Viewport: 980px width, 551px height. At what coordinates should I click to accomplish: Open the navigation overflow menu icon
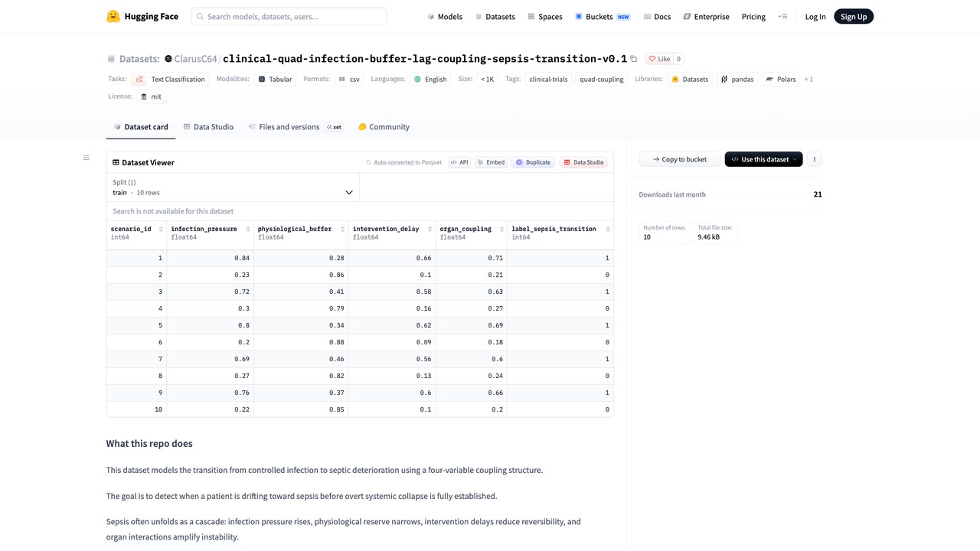point(782,16)
